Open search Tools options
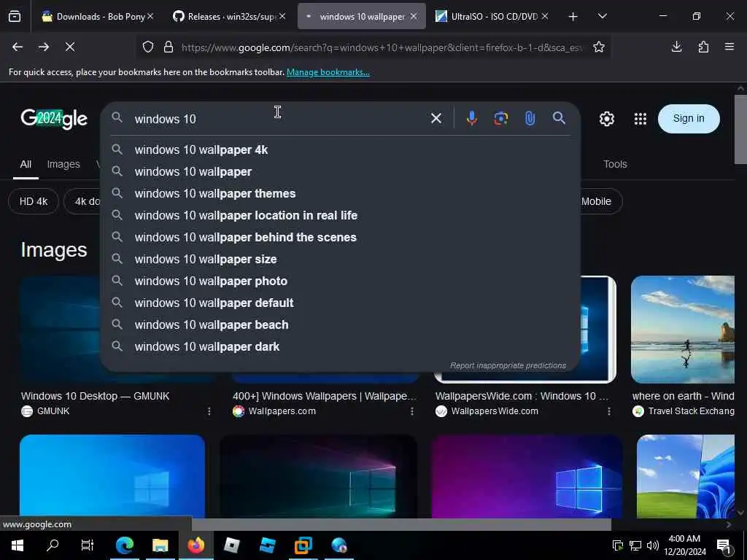 pyautogui.click(x=615, y=164)
